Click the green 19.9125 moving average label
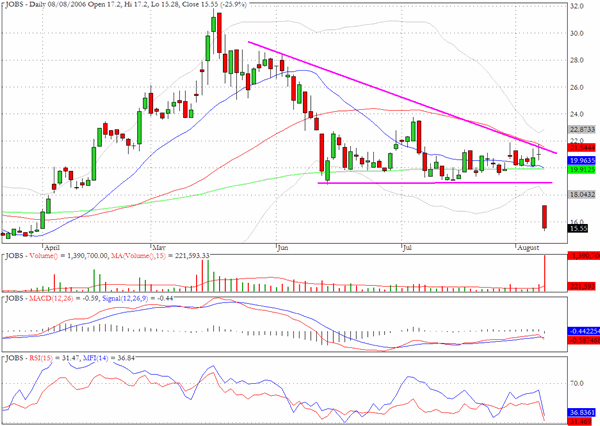600x426 pixels. [582, 169]
